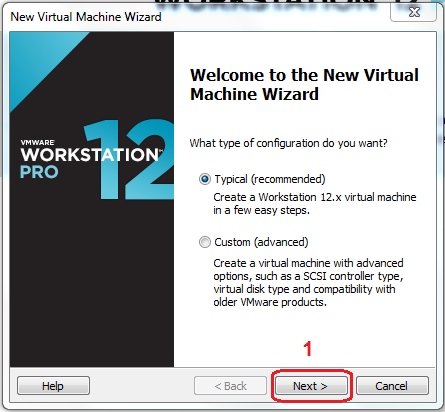Image resolution: width=445 pixels, height=412 pixels.
Task: Click the 'Welcome to the New Virtual Machine Wizard' heading
Action: 304,84
